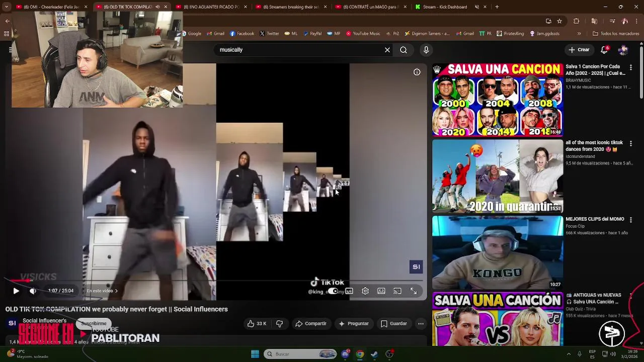Open the Chrome extensions puzzle icon
Image resolution: width=644 pixels, height=362 pixels.
pos(577,21)
